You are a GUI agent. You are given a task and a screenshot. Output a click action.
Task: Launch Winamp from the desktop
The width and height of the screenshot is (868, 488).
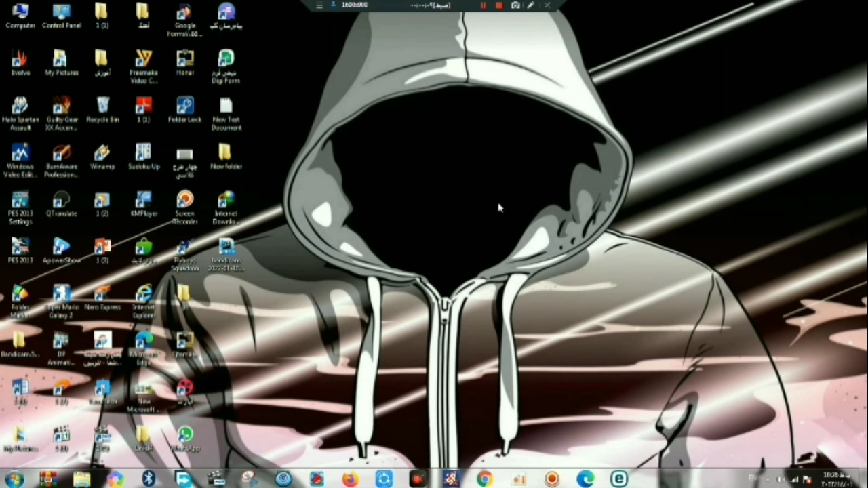(x=102, y=155)
